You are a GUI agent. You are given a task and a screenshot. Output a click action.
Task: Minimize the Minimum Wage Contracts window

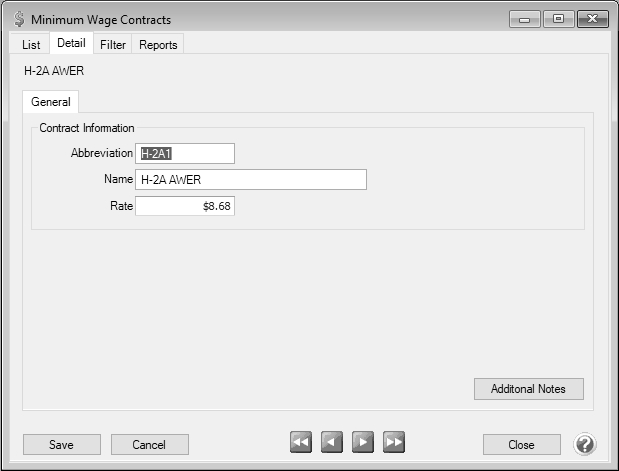click(524, 19)
